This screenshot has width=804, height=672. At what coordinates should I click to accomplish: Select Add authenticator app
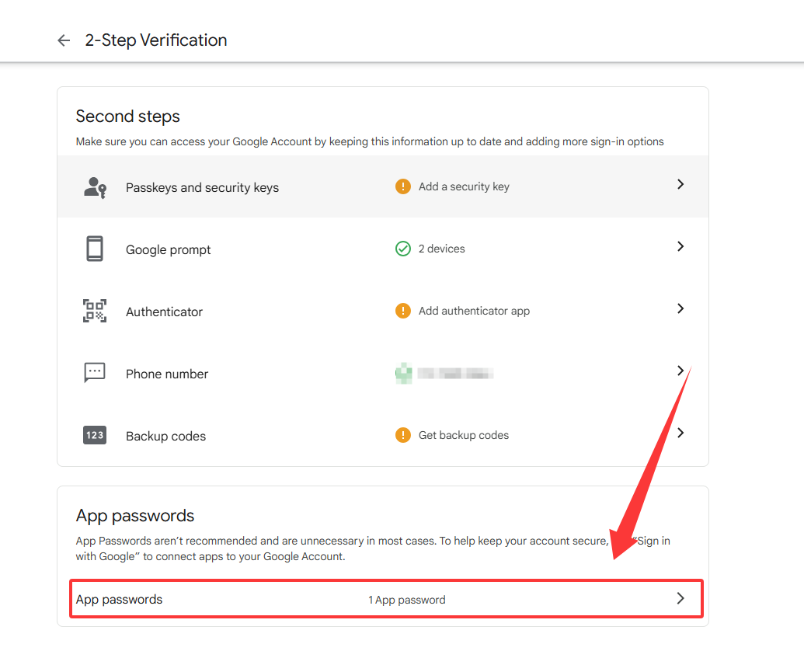click(x=475, y=311)
